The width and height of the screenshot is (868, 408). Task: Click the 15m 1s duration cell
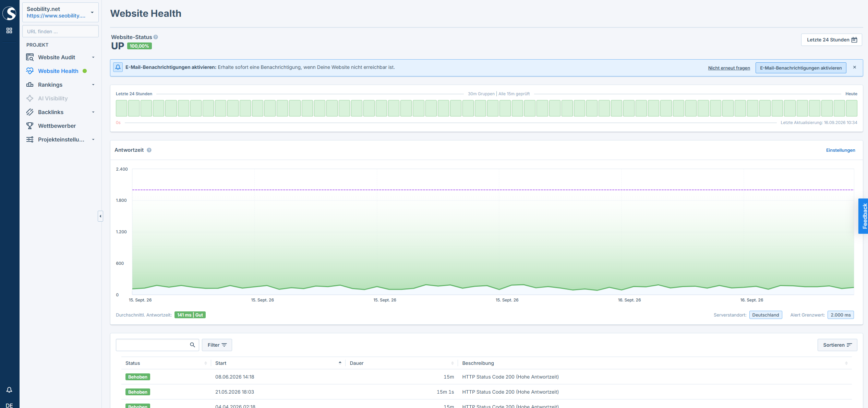click(x=445, y=392)
